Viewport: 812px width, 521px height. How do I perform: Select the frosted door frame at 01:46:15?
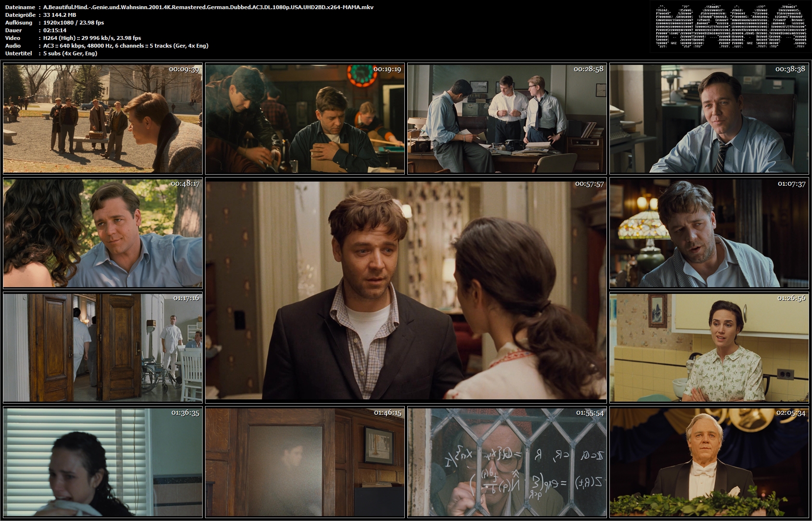click(x=305, y=462)
